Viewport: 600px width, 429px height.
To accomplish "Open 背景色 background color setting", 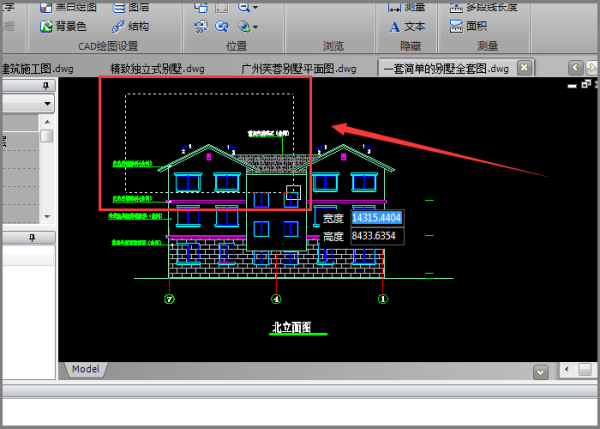I will (64, 26).
